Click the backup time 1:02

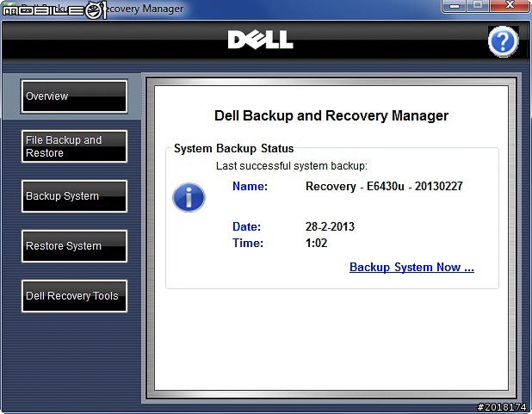pos(316,243)
